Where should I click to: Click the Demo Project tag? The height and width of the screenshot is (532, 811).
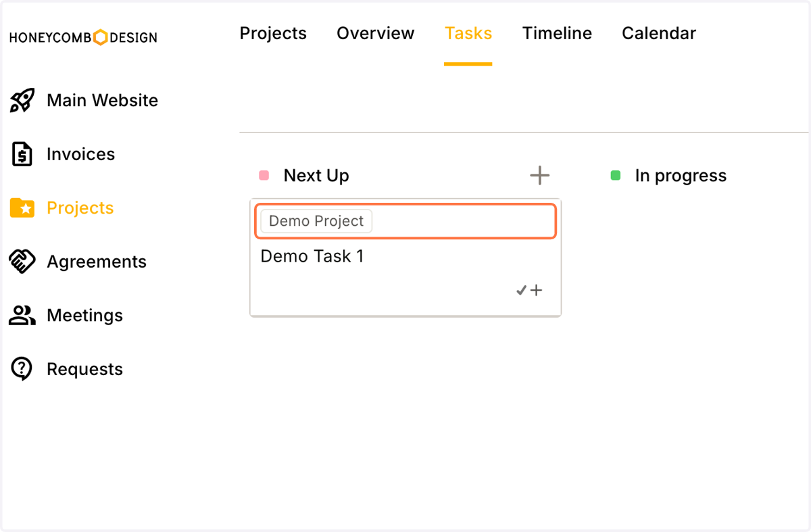click(x=316, y=221)
